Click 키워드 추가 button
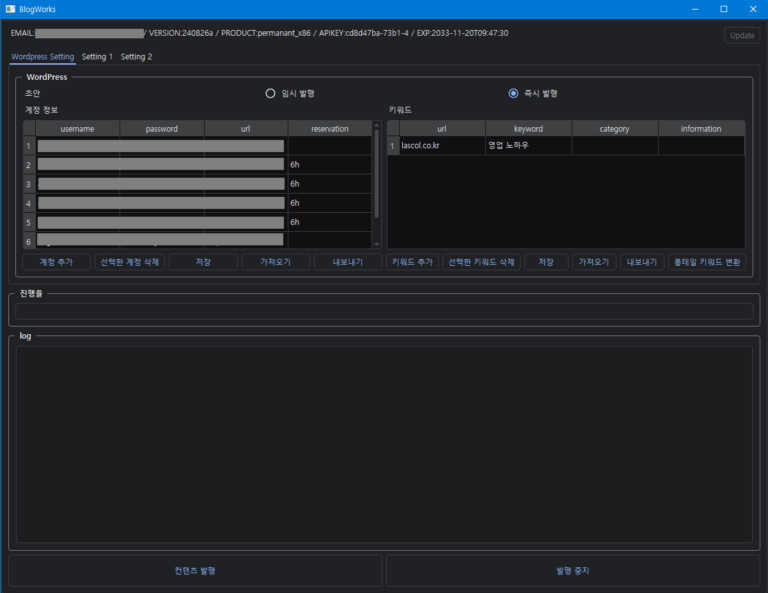The height and width of the screenshot is (593, 768). click(x=412, y=262)
